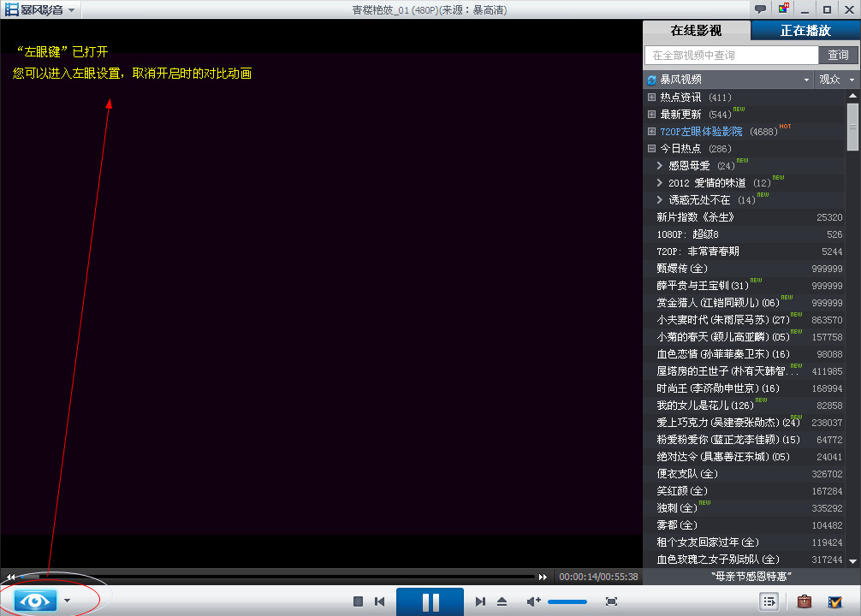Screen dimensions: 861x616
Task: Mute the volume speaker icon
Action: click(533, 601)
